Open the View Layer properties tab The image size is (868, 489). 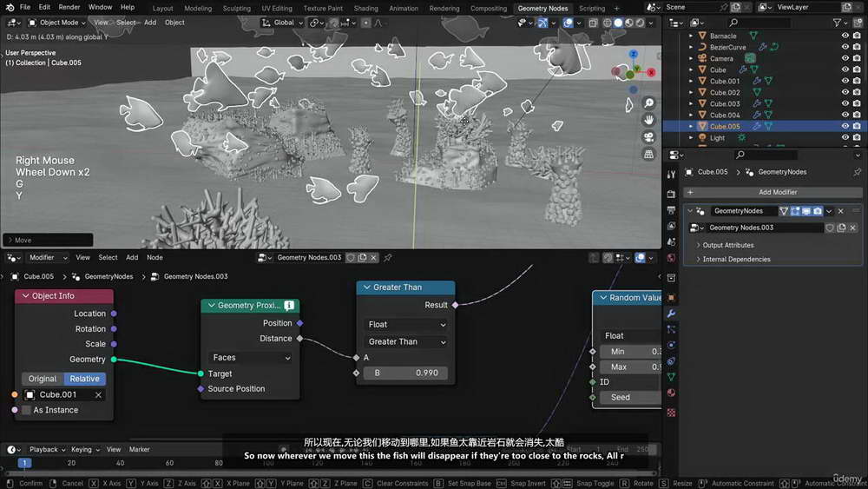(x=672, y=226)
